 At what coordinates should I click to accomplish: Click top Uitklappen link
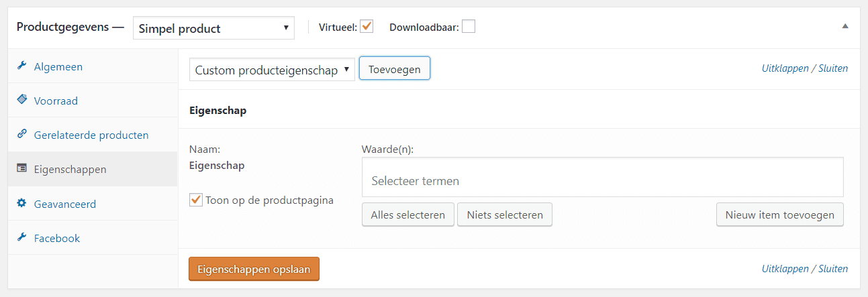[785, 68]
